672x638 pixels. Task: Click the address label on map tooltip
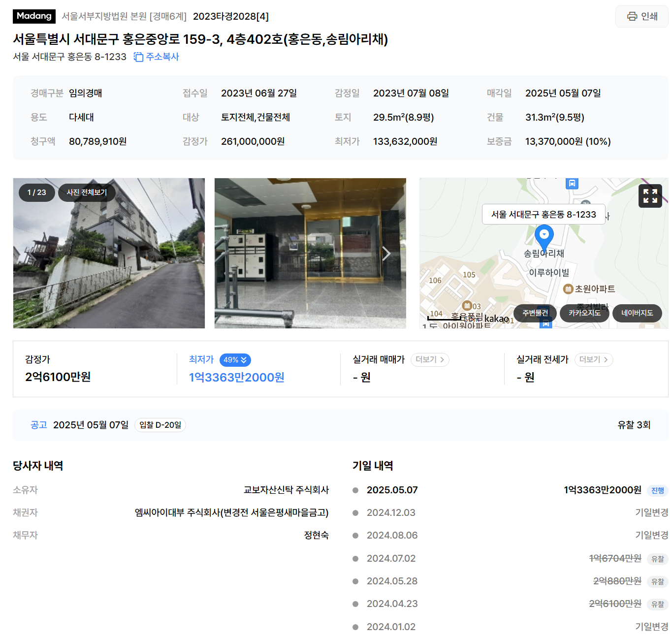click(544, 214)
